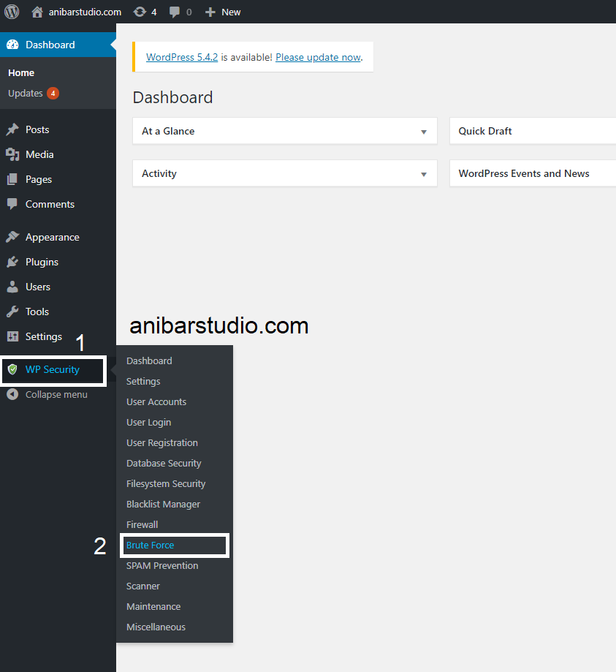Click the Dashboard gauge icon in sidebar

13,45
